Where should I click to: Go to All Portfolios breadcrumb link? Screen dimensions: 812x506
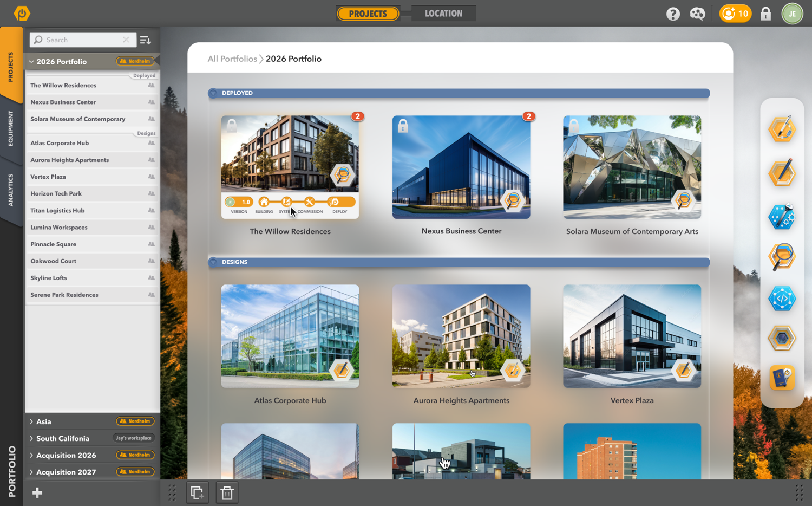click(x=232, y=59)
